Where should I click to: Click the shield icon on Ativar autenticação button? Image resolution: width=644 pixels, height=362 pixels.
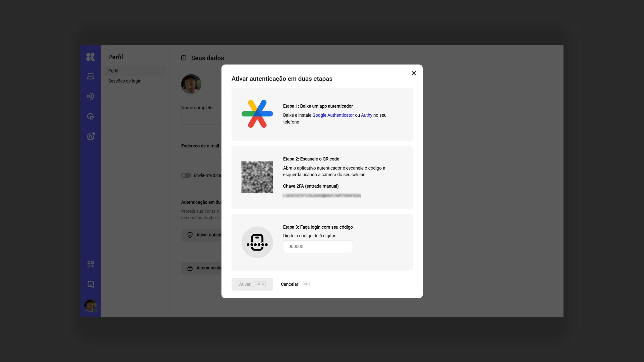click(x=190, y=235)
